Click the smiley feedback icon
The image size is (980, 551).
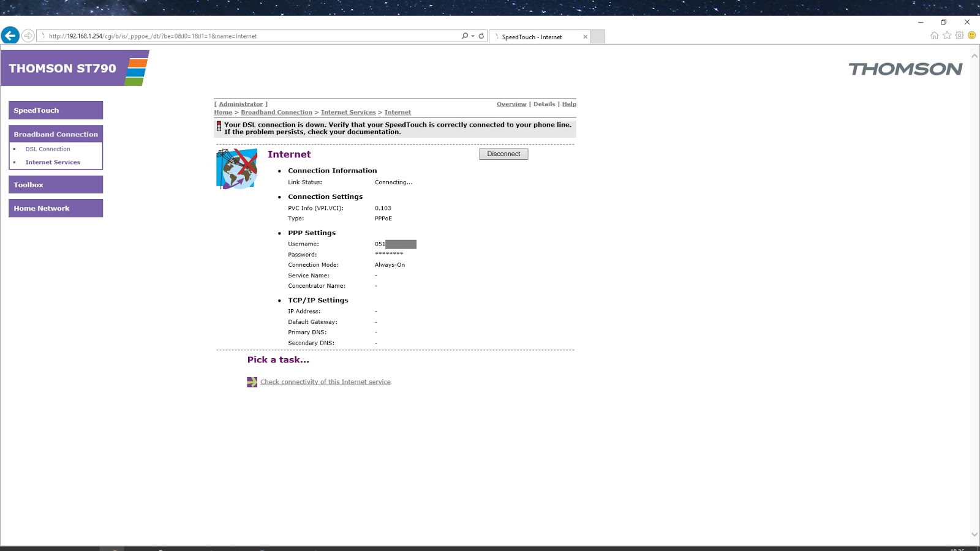tap(971, 36)
